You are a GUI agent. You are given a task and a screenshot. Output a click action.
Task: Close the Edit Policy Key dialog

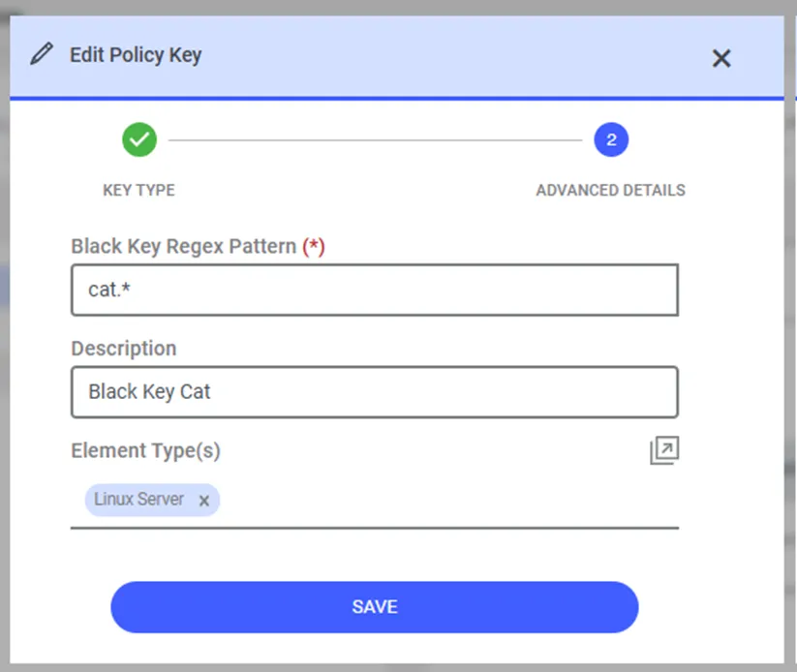[x=721, y=58]
